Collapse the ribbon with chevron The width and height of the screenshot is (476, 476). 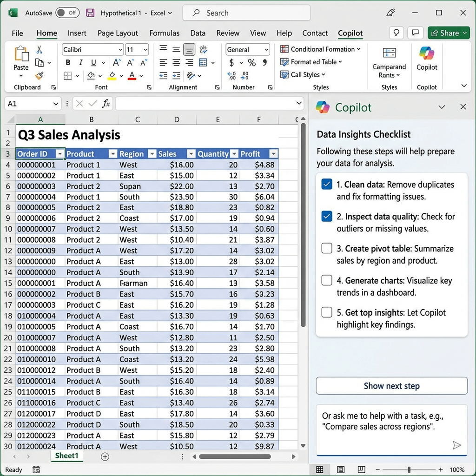tap(464, 86)
